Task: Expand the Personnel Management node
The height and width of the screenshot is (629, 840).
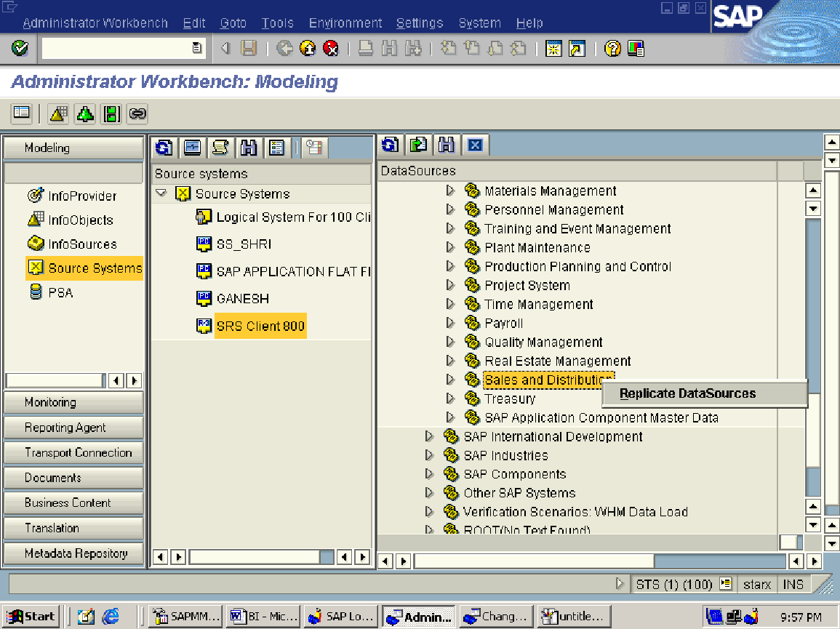Action: (x=450, y=209)
